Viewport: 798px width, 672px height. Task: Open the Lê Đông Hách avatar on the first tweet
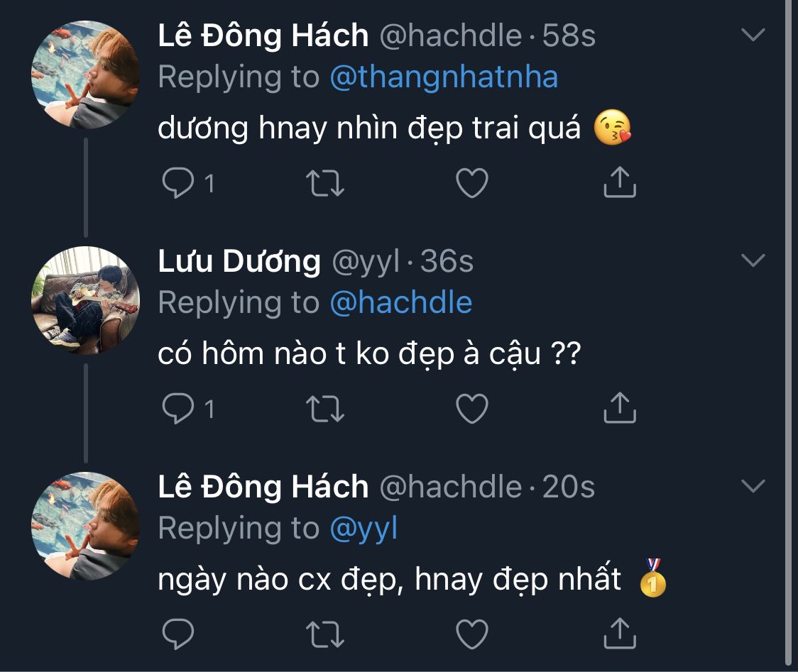click(x=85, y=75)
